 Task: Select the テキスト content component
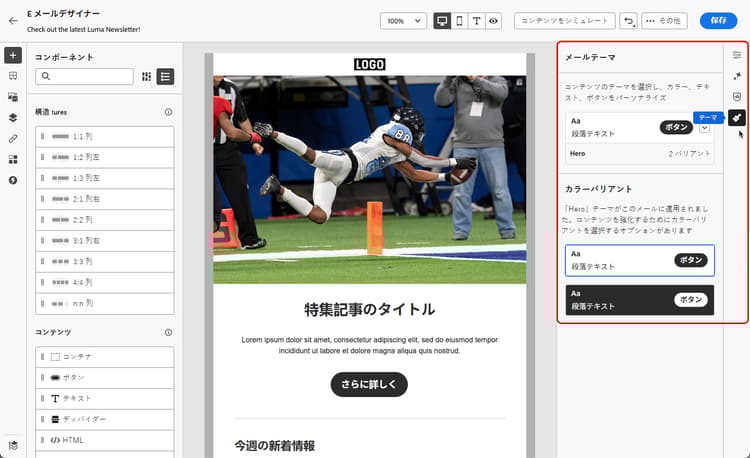click(x=105, y=398)
